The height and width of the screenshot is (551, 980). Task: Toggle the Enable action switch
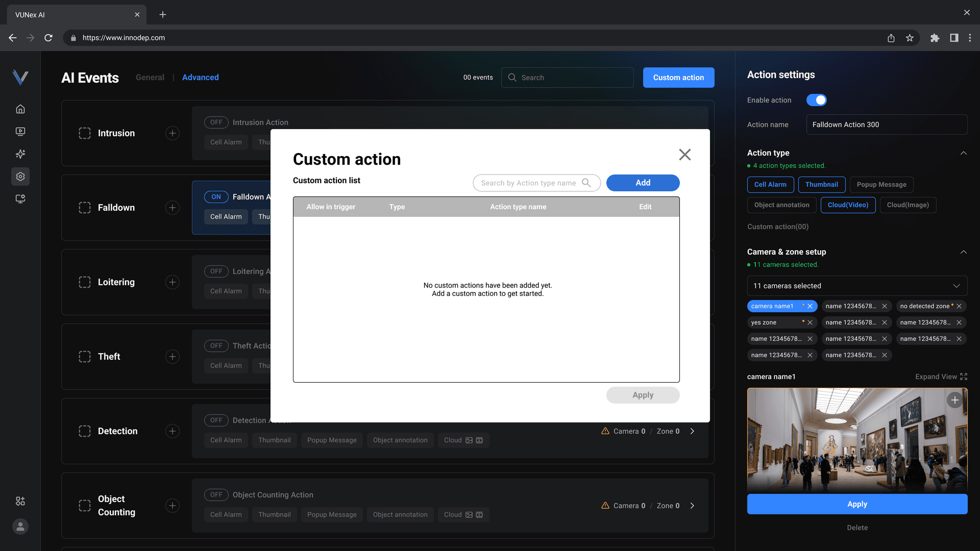click(x=816, y=100)
